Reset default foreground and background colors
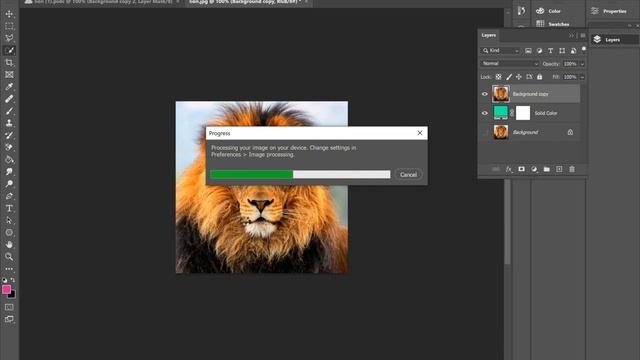 coord(4,280)
